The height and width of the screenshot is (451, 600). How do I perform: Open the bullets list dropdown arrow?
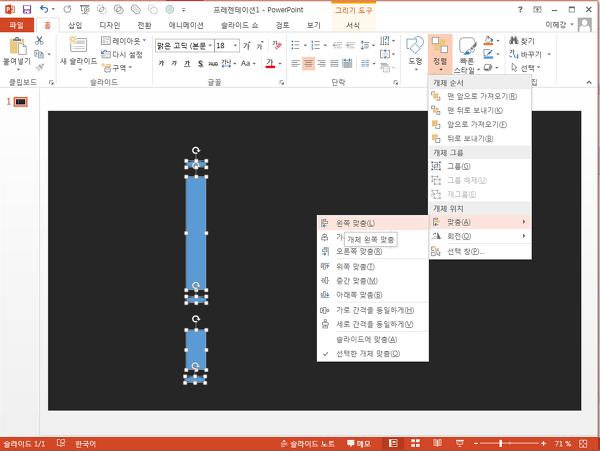click(x=305, y=46)
